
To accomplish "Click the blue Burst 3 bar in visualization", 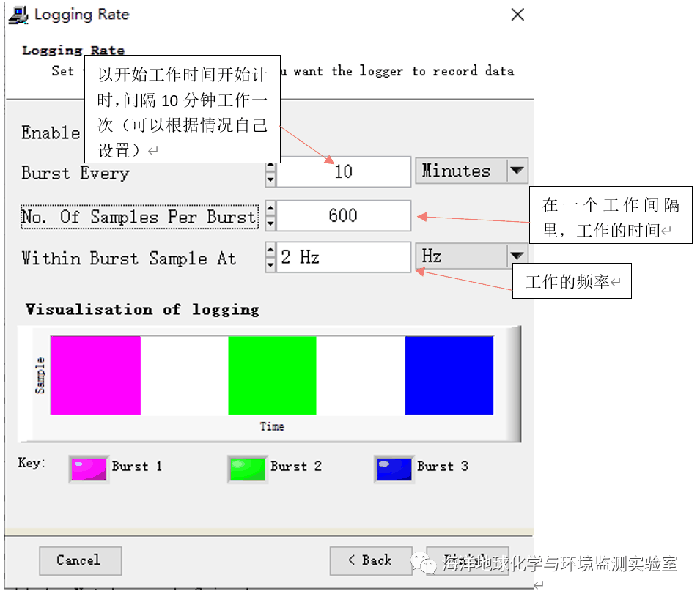I will coord(449,374).
